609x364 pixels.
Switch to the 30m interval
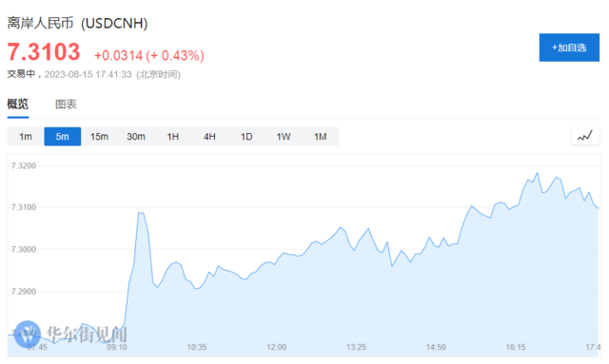coord(136,137)
